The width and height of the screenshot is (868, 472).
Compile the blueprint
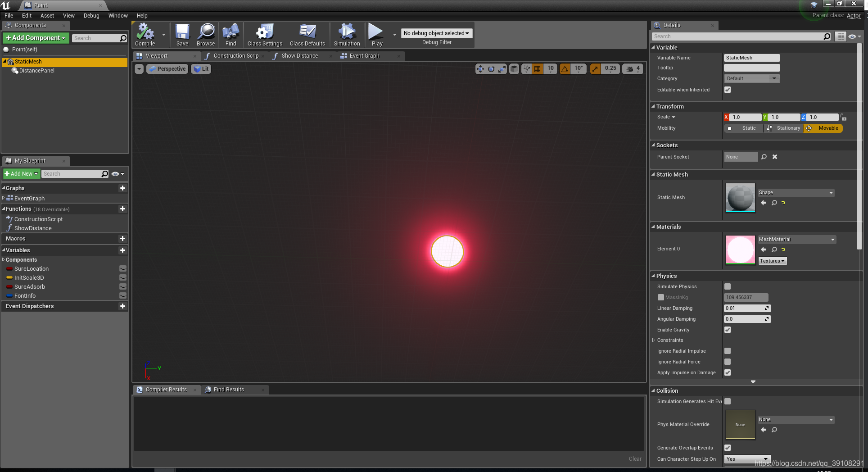(144, 34)
